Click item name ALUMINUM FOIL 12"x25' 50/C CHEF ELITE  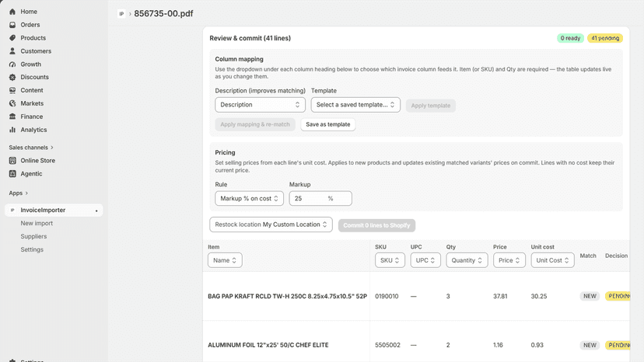[268, 345]
